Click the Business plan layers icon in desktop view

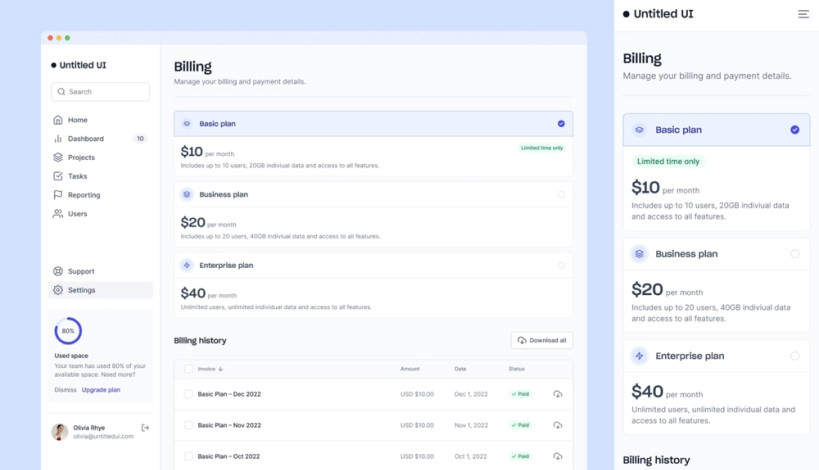187,195
